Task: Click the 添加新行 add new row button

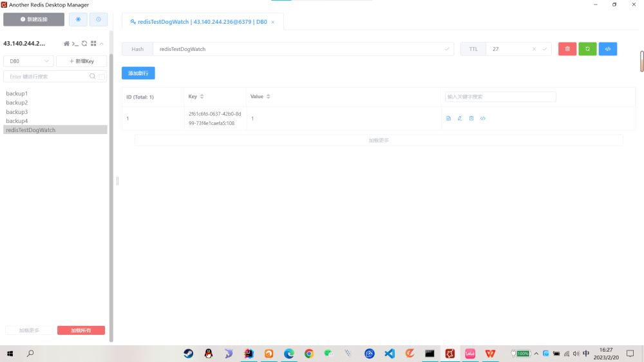Action: coord(138,73)
